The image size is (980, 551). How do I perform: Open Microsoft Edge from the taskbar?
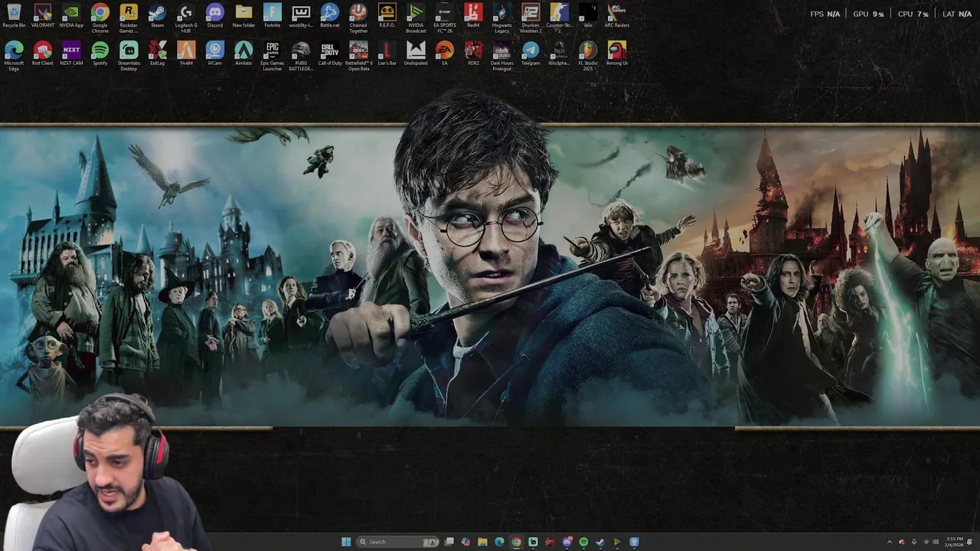(x=499, y=542)
